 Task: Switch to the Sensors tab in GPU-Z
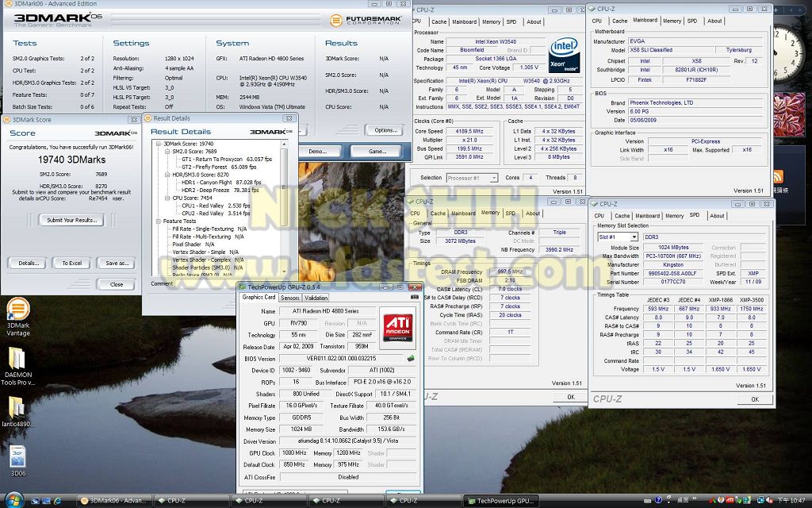pos(289,298)
